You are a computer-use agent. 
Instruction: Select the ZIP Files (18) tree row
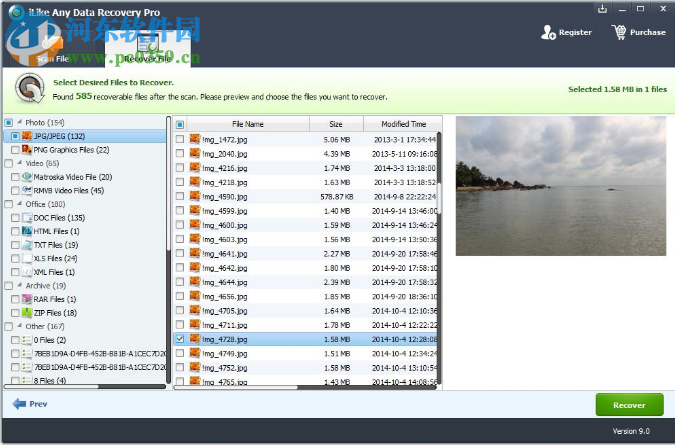pyautogui.click(x=85, y=313)
